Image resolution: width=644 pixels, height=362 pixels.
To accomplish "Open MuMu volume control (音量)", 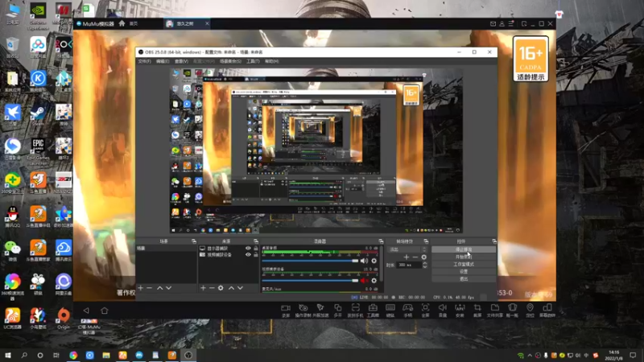I will [x=442, y=311].
